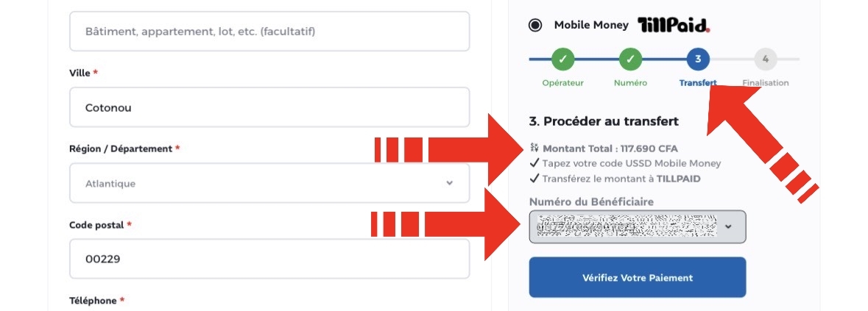Click the green Opérateur step checkmark circle
The width and height of the screenshot is (868, 311).
pos(562,59)
